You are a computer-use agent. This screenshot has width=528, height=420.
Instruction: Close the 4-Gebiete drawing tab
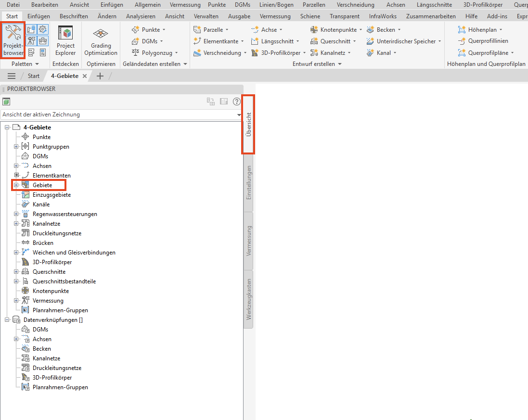click(85, 76)
